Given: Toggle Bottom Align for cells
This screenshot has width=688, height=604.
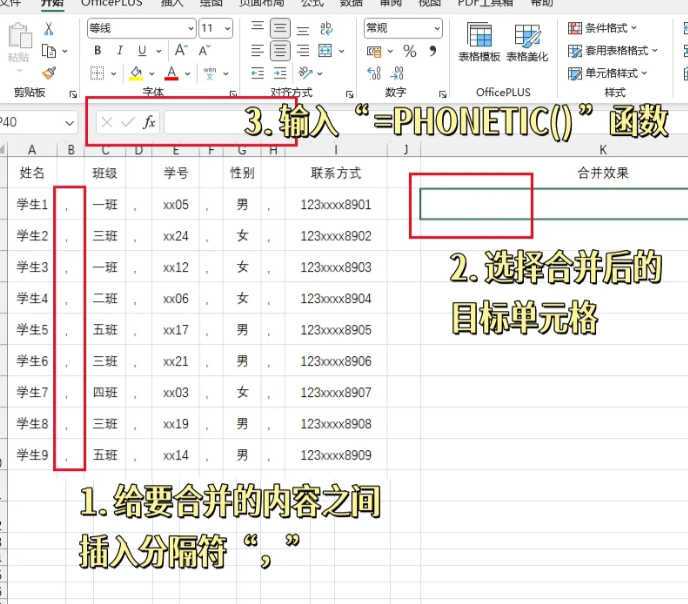Looking at the screenshot, I should pos(303,30).
